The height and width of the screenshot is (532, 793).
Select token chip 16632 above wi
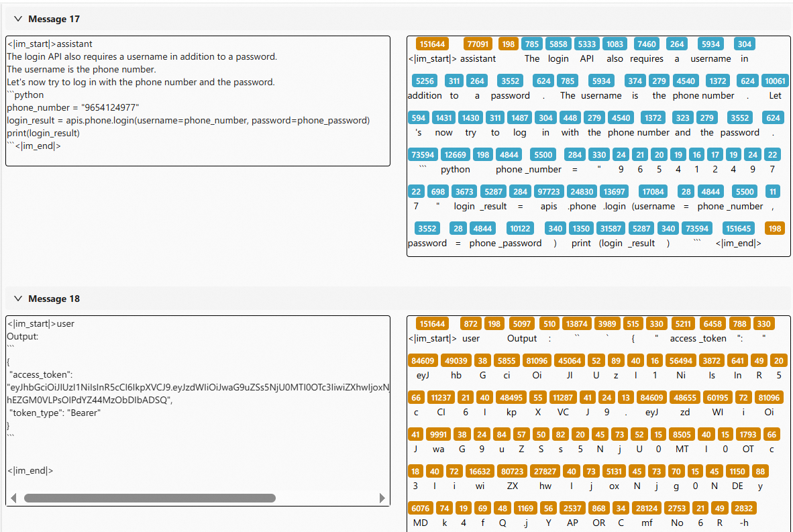pos(480,472)
